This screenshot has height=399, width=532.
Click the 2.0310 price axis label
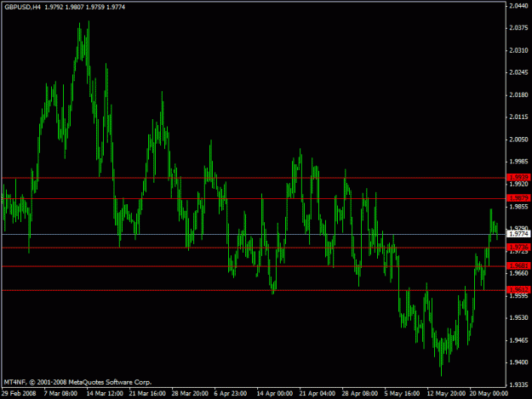518,50
